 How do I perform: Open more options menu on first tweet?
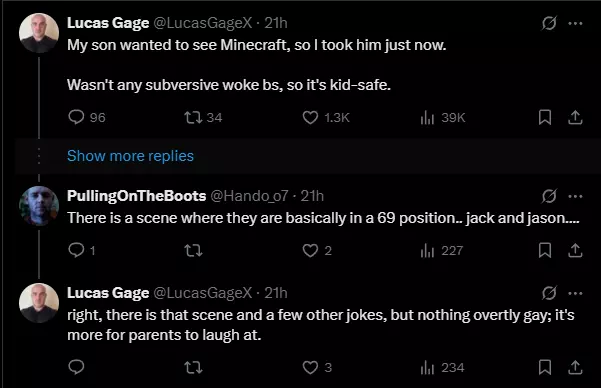575,23
